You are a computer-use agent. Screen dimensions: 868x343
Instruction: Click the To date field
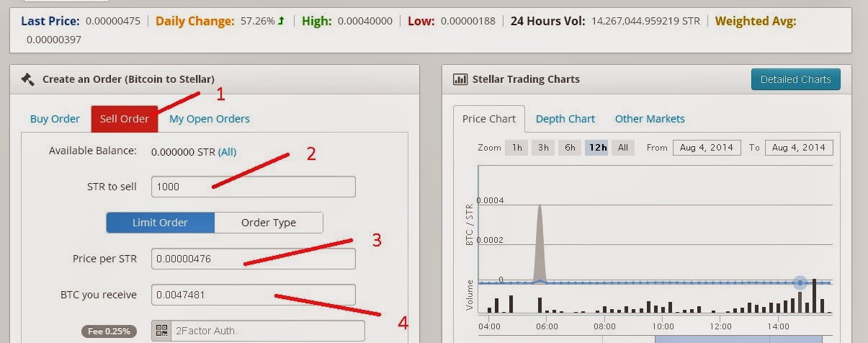[799, 148]
